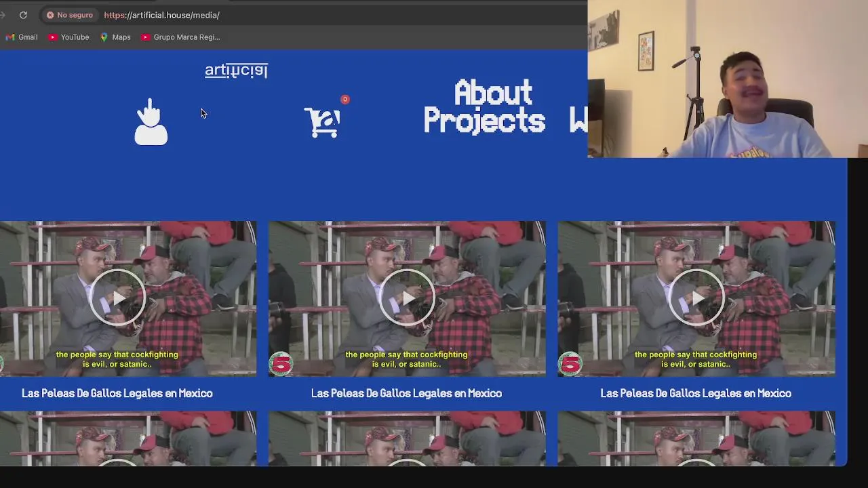The image size is (868, 488).
Task: Focus the artificial.house/media address bar
Action: pyautogui.click(x=161, y=15)
